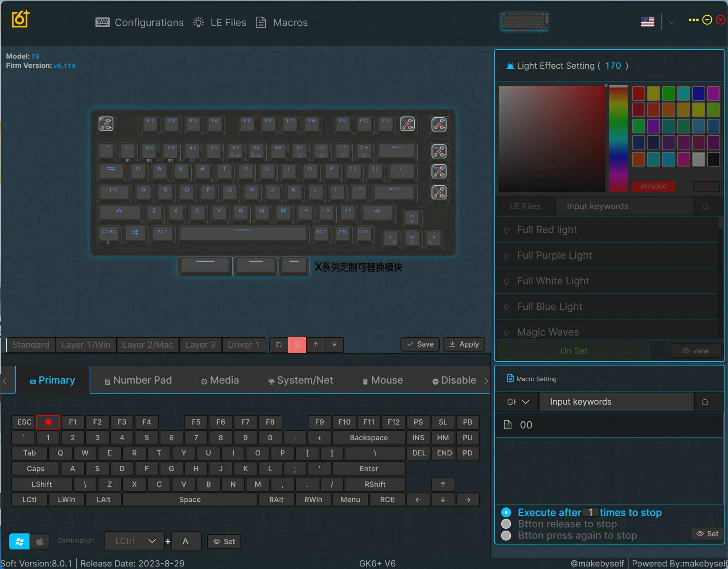Pick the green swatch in the top row
The width and height of the screenshot is (728, 569).
tap(668, 93)
